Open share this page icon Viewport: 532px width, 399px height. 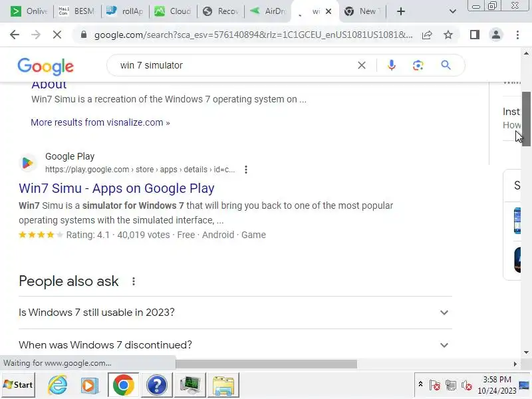[x=427, y=35]
